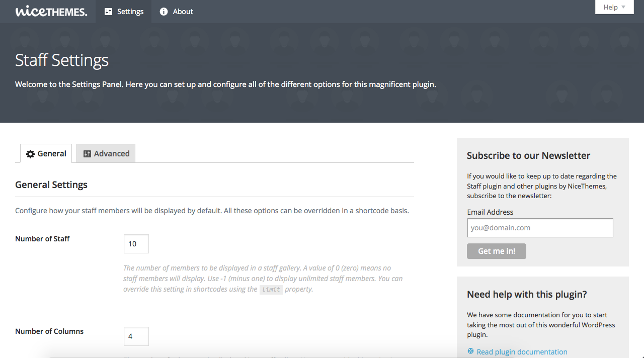Open the About menu item
The image size is (644, 358).
click(183, 12)
